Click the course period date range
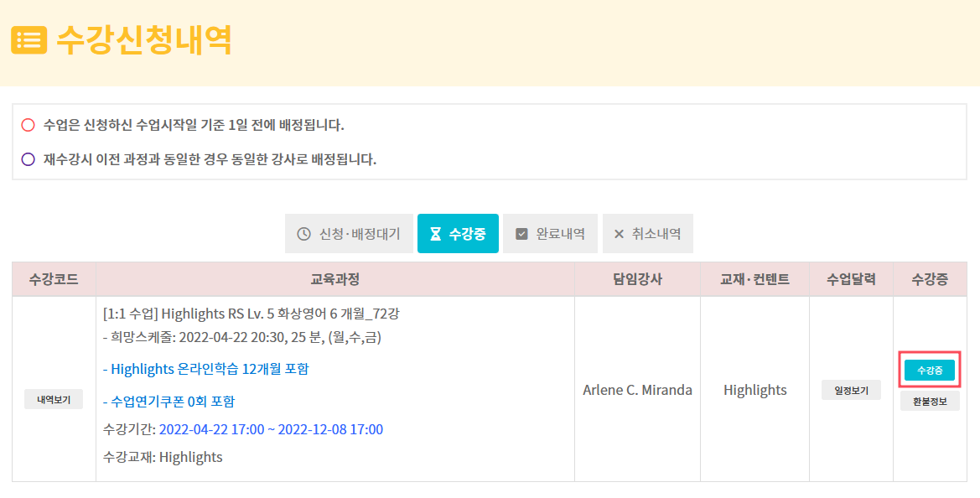Viewport: 980px width, 498px height. [272, 429]
